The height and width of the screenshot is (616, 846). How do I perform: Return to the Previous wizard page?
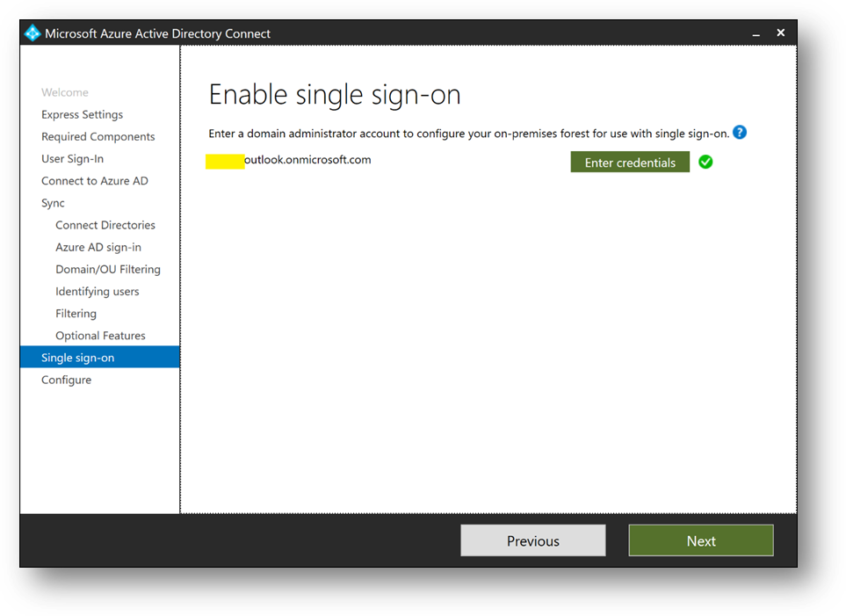[x=533, y=540]
